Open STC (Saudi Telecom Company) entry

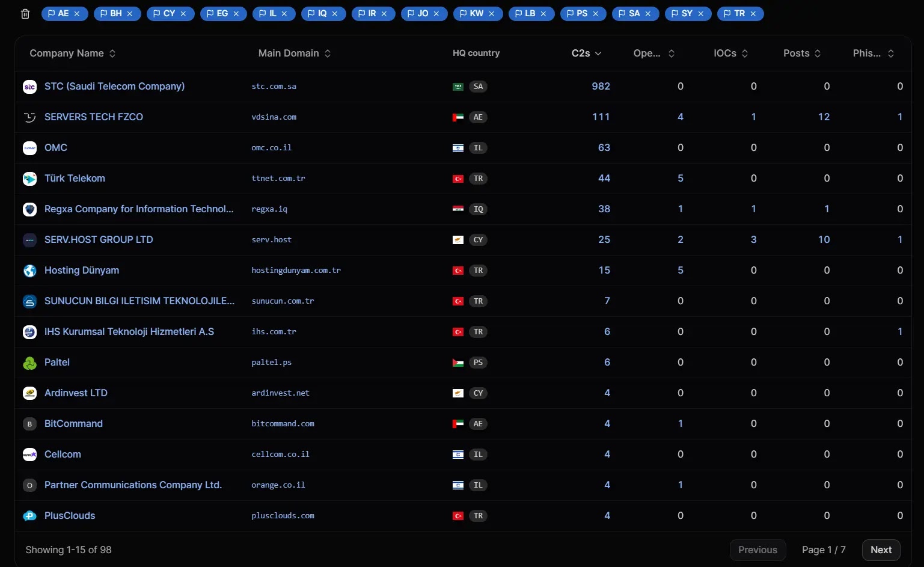point(114,87)
